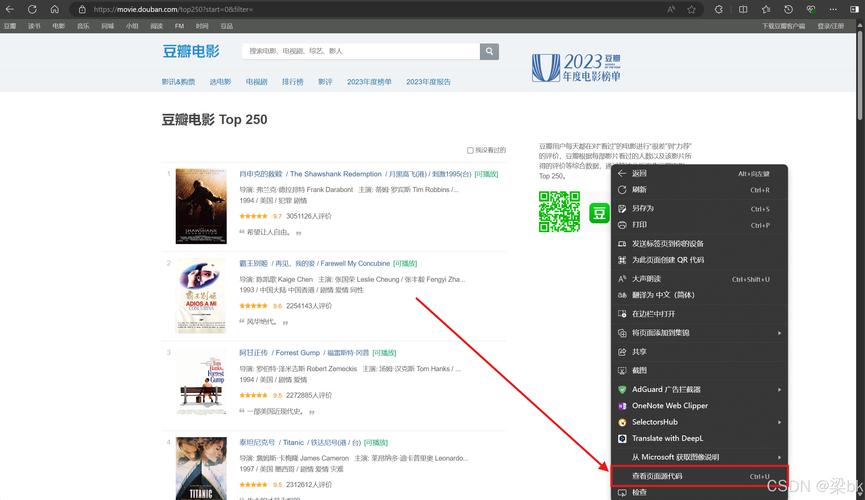The image size is (865, 500).
Task: Click the 豆瓣电影 logo
Action: click(191, 51)
